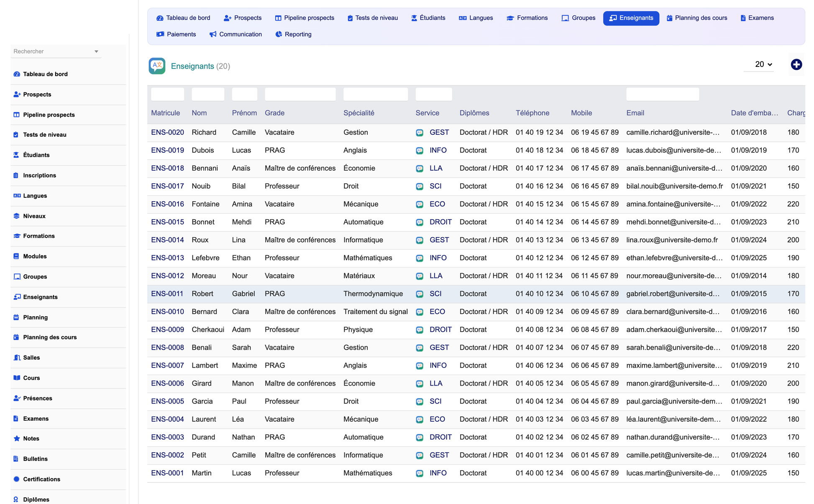Viewport: 814px width, 504px height.
Task: Click Thermodynamique specialty cell
Action: (x=373, y=294)
